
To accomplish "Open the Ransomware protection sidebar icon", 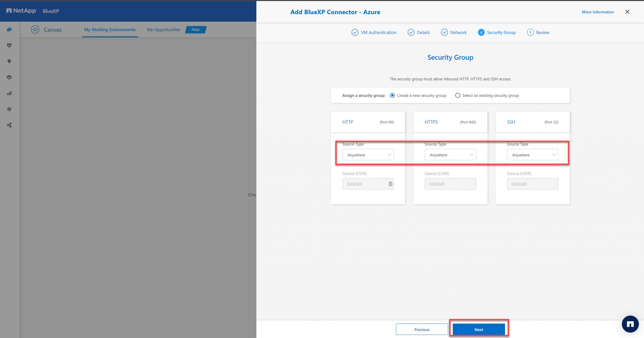I will [x=9, y=77].
